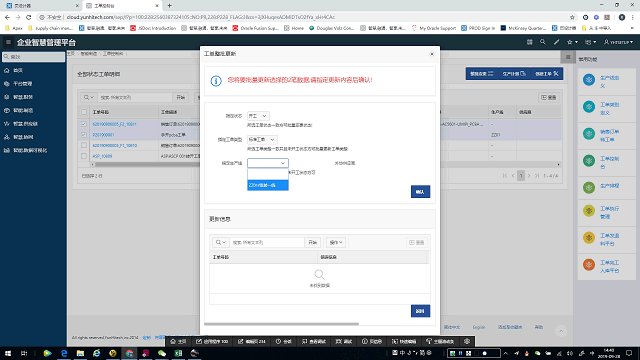640x360 pixels.
Task: Select the highlighted ZZ01 production line option
Action: click(x=268, y=185)
